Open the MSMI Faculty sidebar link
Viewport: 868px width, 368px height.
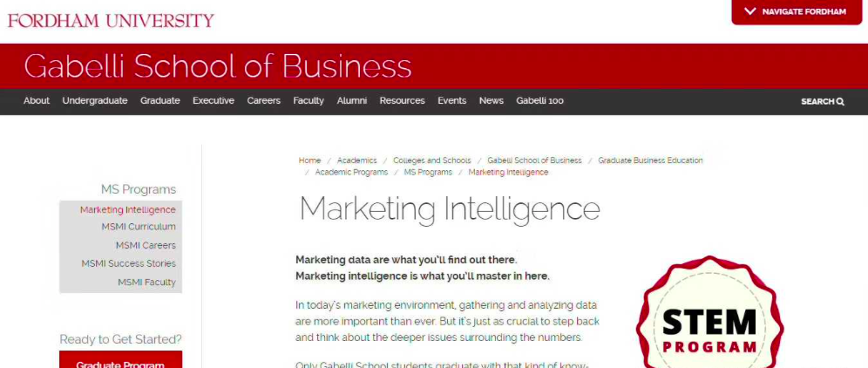(x=146, y=282)
